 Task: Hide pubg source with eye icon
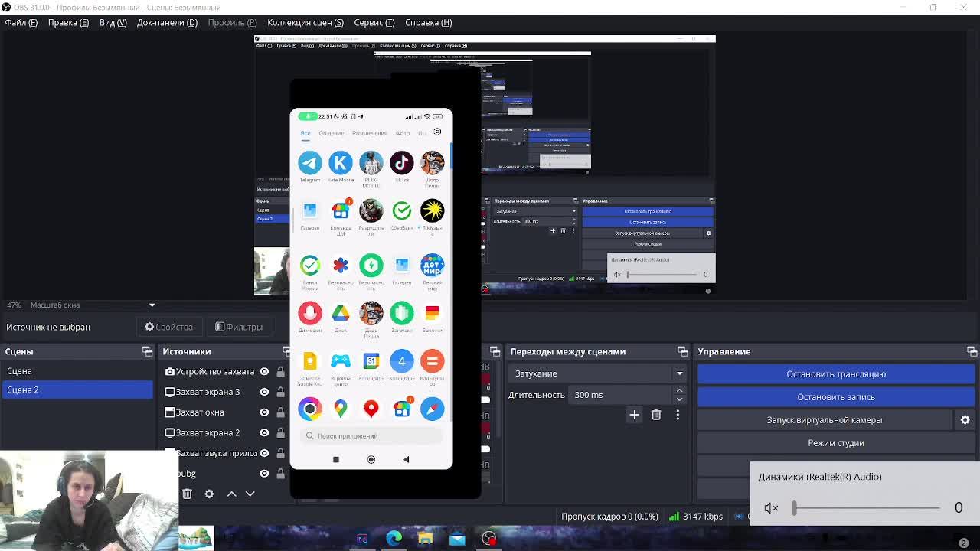[264, 474]
